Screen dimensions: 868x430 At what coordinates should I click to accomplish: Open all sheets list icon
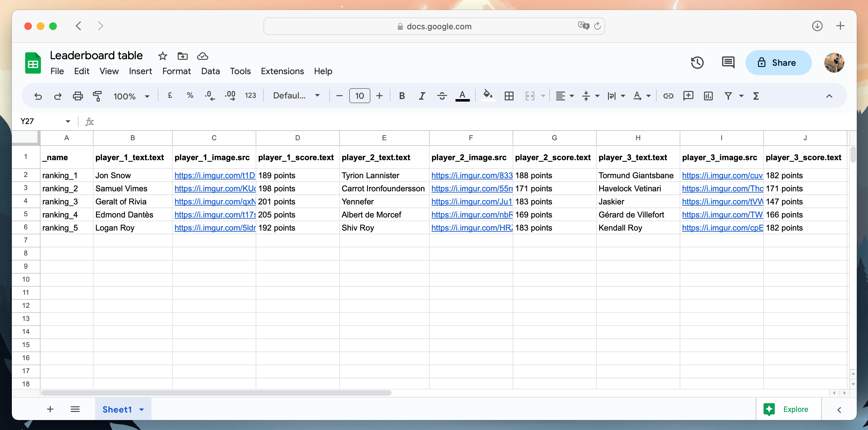coord(75,409)
